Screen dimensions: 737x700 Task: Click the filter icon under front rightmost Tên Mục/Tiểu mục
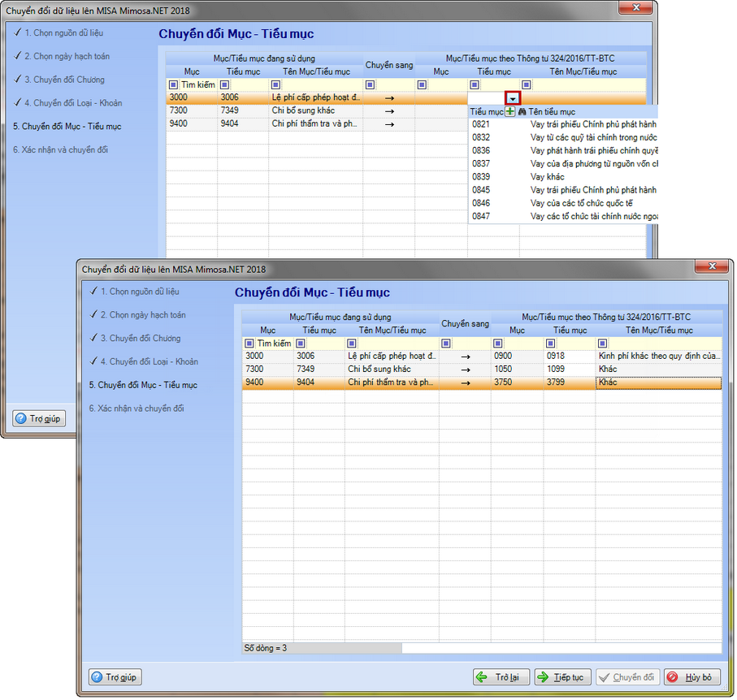point(602,344)
